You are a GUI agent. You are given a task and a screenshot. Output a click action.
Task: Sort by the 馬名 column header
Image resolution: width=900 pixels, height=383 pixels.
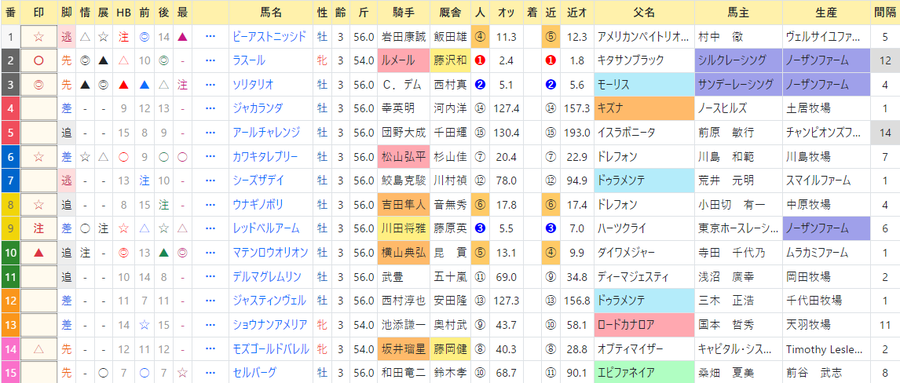[272, 12]
